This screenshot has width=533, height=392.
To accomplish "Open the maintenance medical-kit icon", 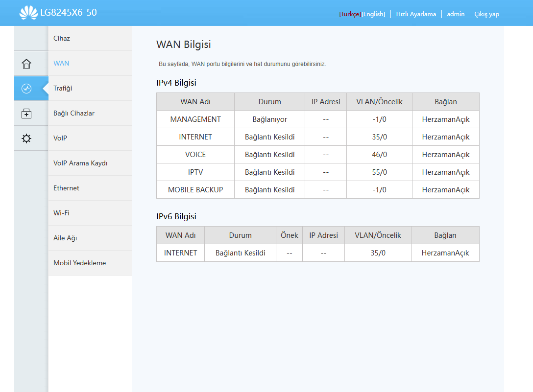I will click(x=26, y=114).
